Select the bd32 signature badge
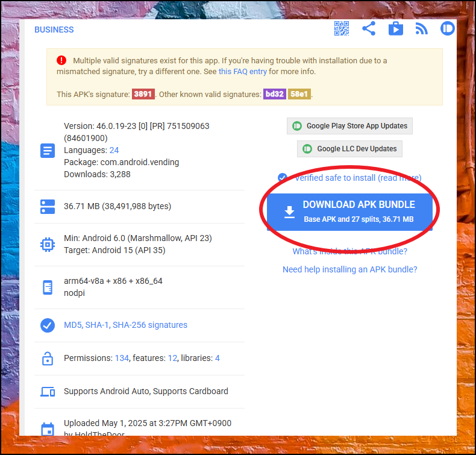Viewport: 476px width, 455px height. pos(274,94)
